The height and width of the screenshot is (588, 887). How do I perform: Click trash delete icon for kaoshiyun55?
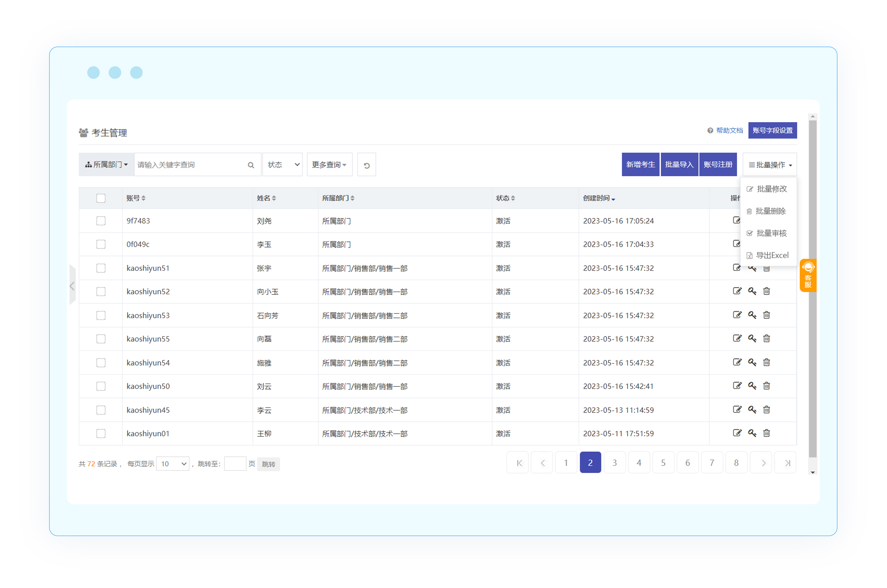pyautogui.click(x=766, y=339)
